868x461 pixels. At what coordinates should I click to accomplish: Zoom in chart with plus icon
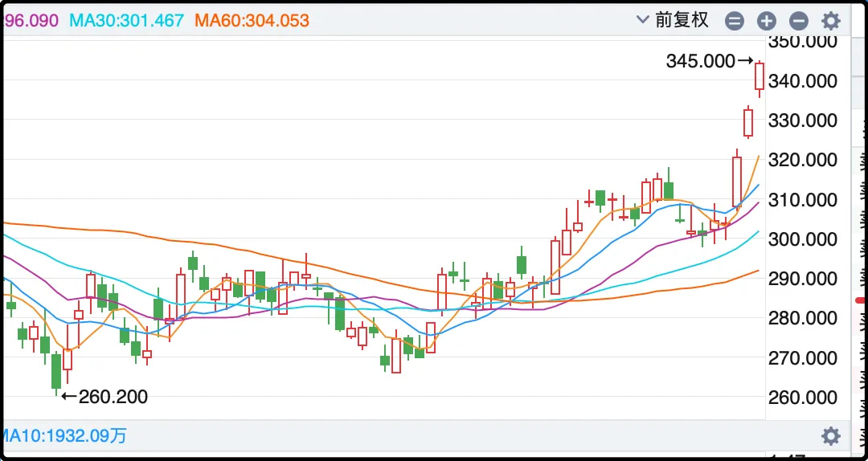click(767, 22)
